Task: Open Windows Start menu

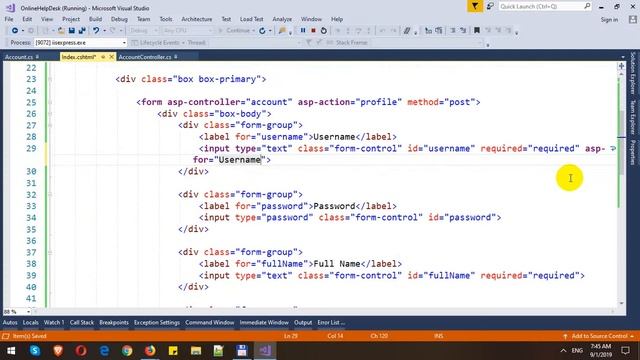Action: click(11, 351)
